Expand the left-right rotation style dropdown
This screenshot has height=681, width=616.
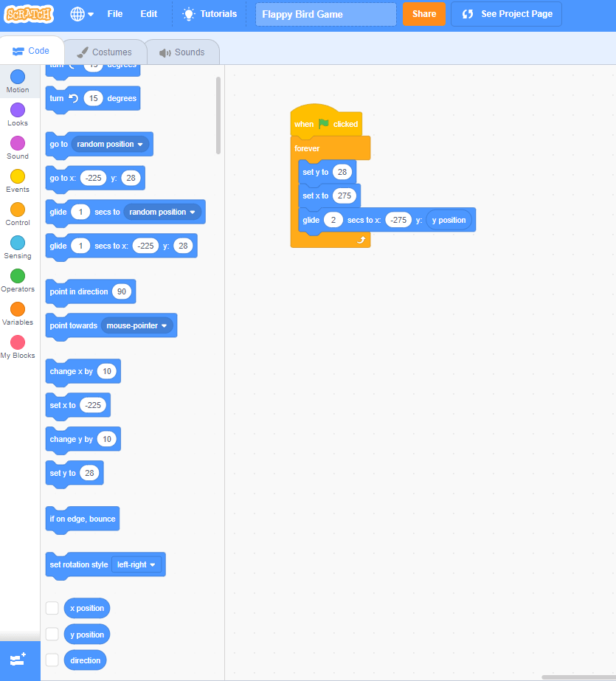[x=137, y=564]
